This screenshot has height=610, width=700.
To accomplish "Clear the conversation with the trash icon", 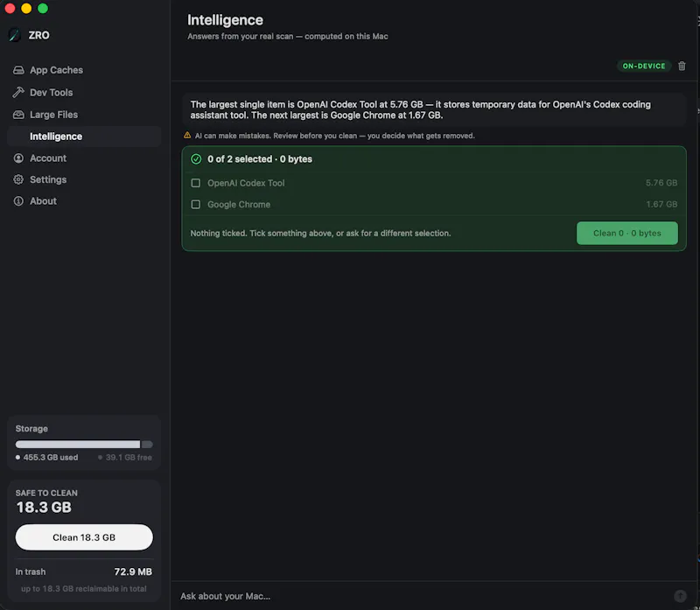I will [x=682, y=67].
